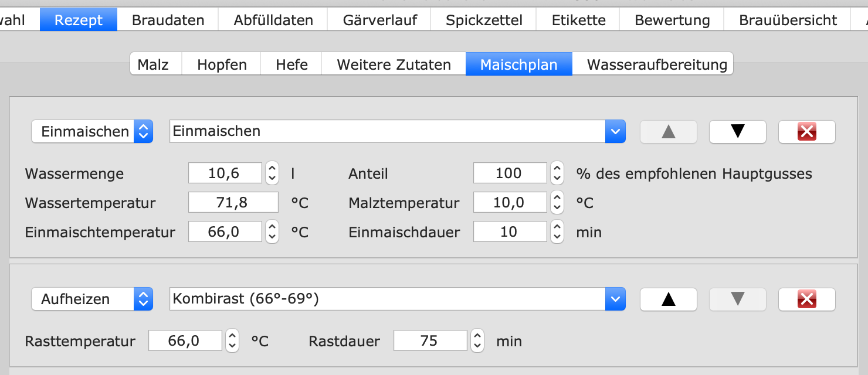The image size is (868, 375).
Task: Click the stepper beside Malztemperatur field
Action: click(557, 203)
